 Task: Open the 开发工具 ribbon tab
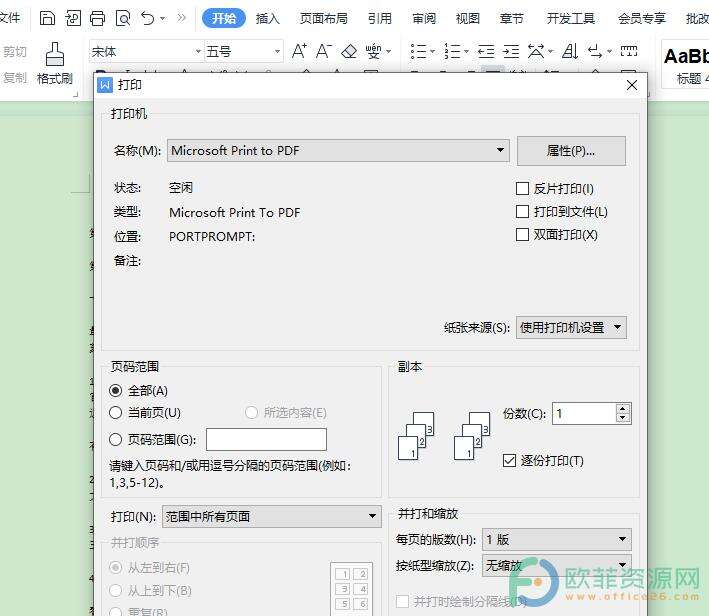(571, 19)
